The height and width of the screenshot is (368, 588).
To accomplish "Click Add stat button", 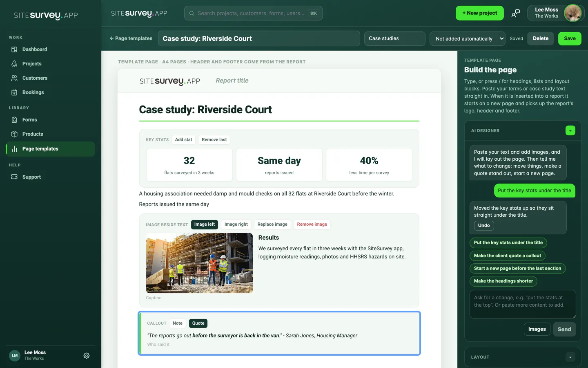I will [x=184, y=140].
